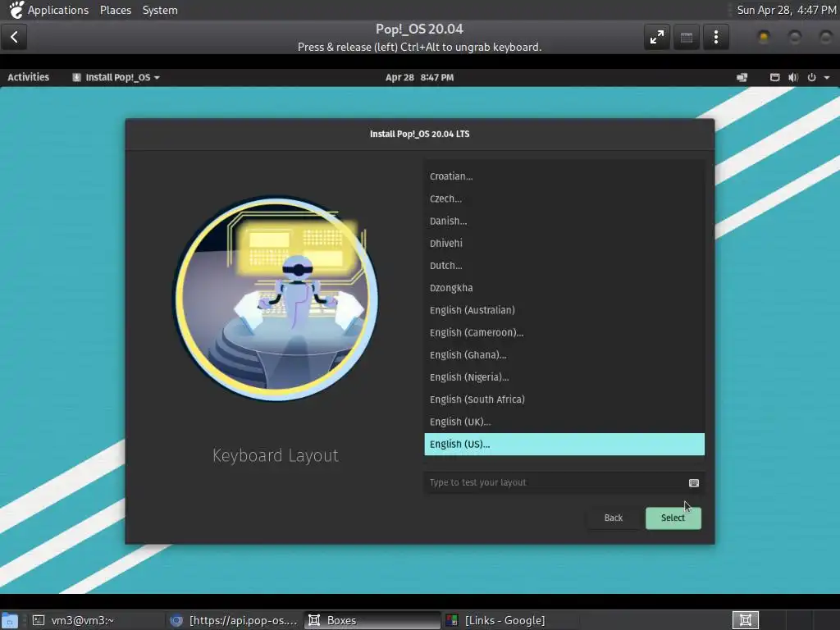Expand Danish... layout options
840x630 pixels.
pyautogui.click(x=564, y=221)
